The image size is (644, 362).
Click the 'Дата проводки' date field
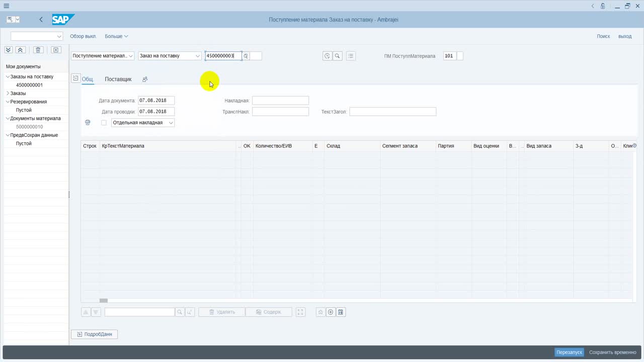[x=156, y=112]
